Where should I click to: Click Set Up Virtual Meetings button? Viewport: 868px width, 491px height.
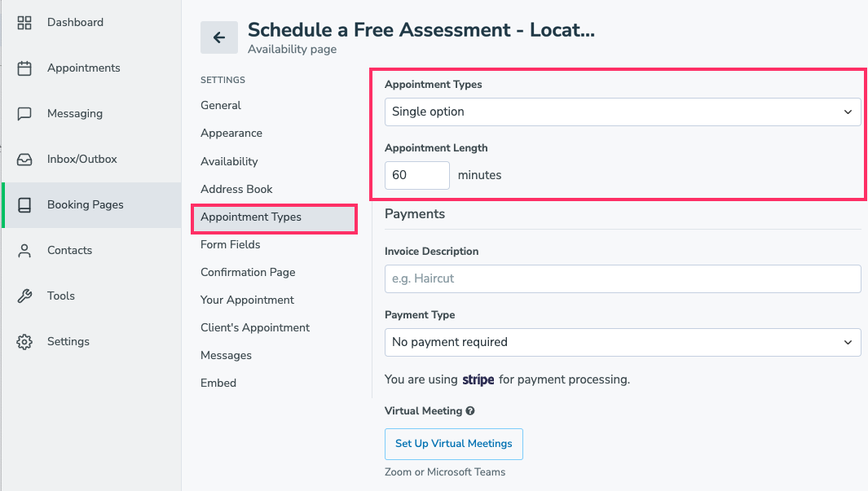454,444
